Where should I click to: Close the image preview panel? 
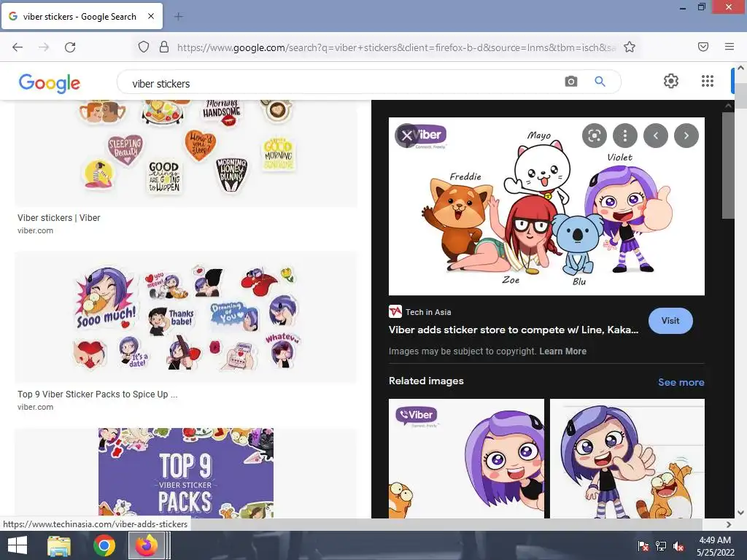407,136
